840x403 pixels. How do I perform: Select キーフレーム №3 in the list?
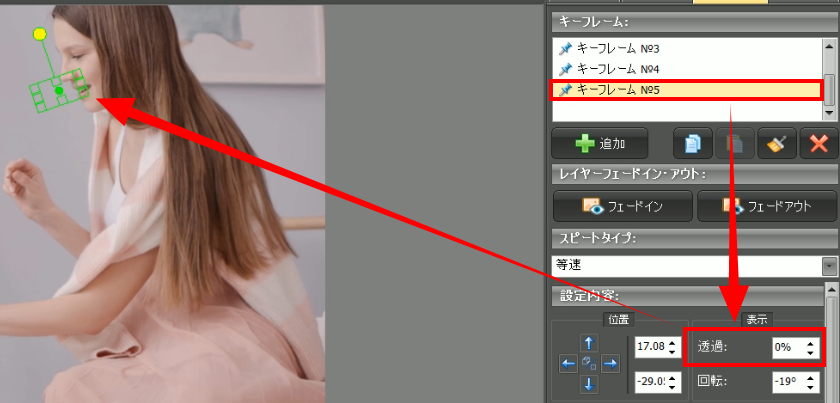(620, 48)
